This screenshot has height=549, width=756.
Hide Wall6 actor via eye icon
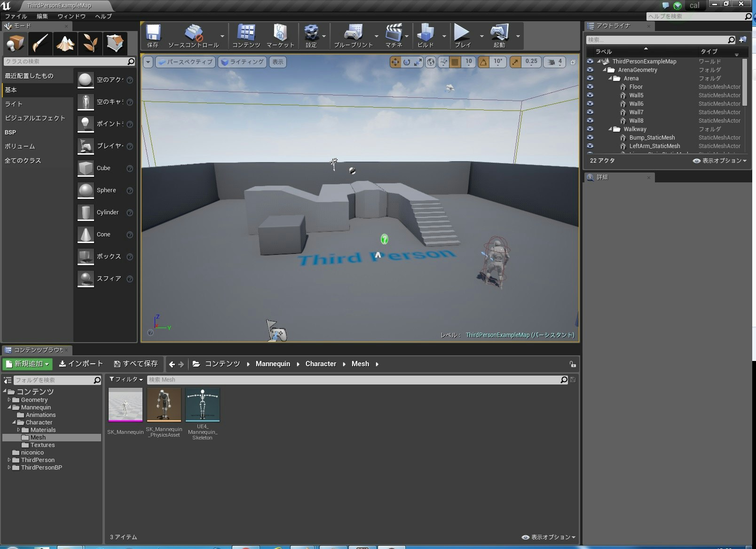click(590, 104)
